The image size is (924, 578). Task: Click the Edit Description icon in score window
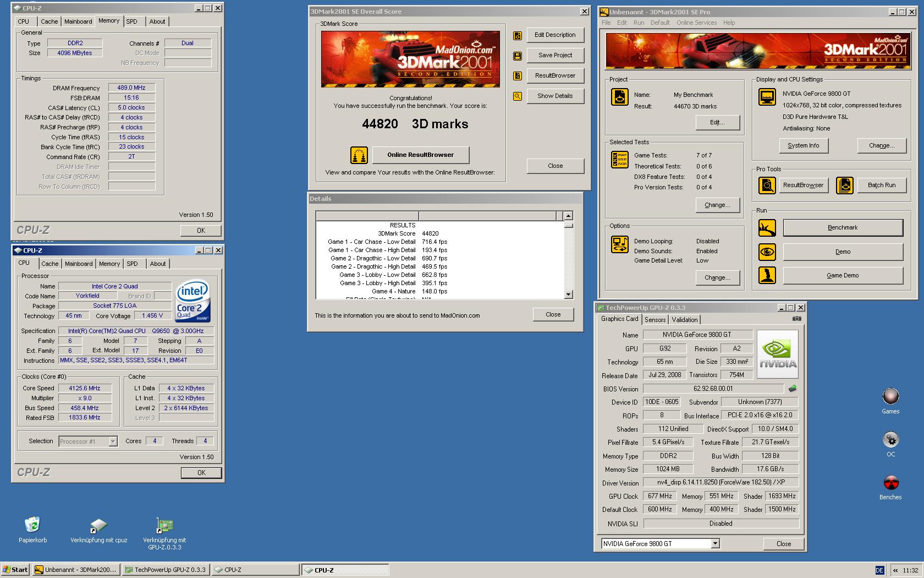click(518, 35)
